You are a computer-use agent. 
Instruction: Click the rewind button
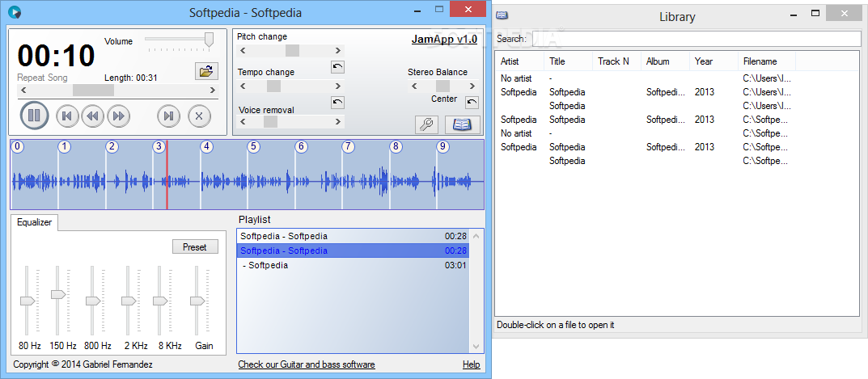click(92, 116)
